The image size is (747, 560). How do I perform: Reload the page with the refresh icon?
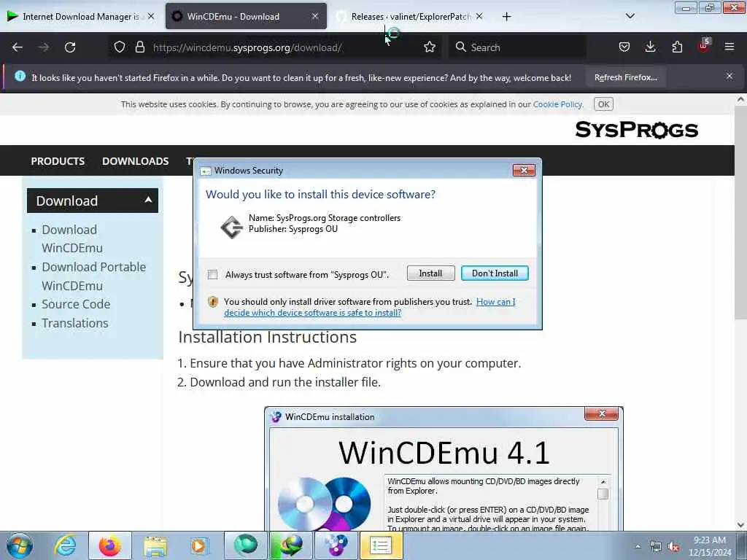[x=70, y=47]
